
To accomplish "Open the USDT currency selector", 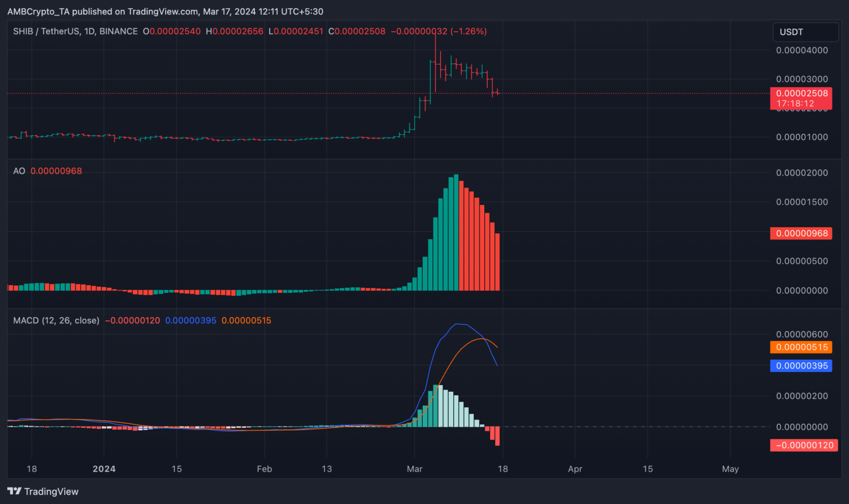I will click(805, 32).
